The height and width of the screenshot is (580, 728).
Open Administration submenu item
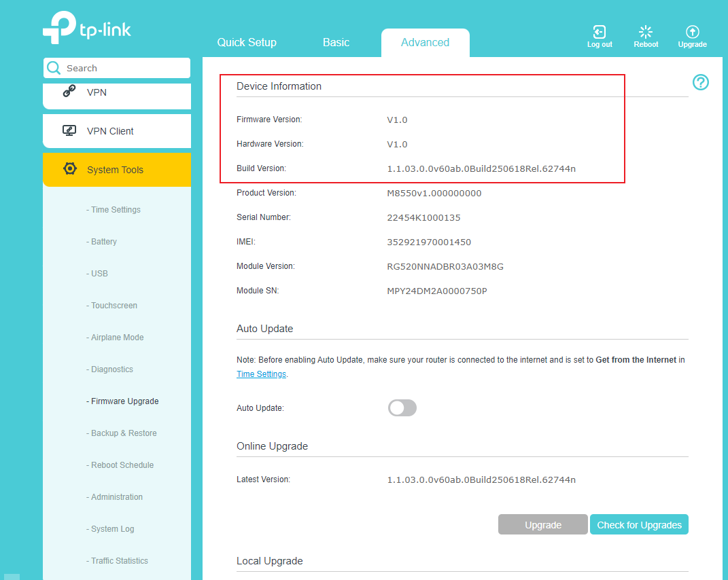[114, 497]
